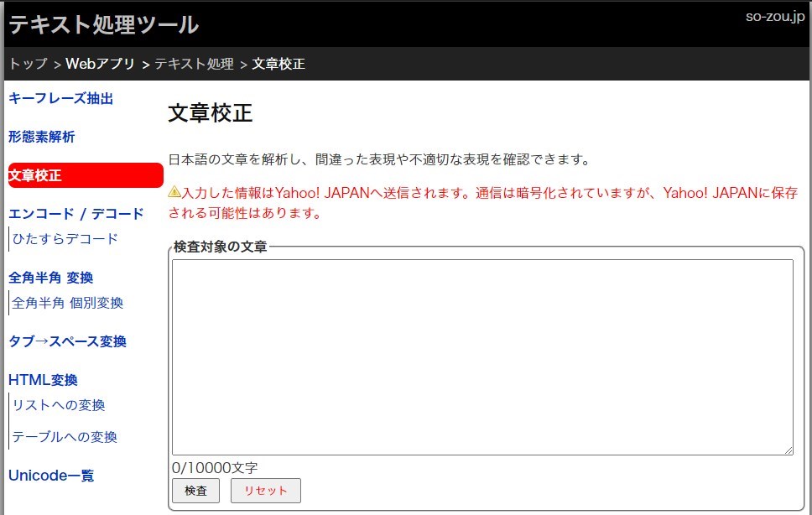Open the HTML変換 sidebar link

click(x=43, y=380)
